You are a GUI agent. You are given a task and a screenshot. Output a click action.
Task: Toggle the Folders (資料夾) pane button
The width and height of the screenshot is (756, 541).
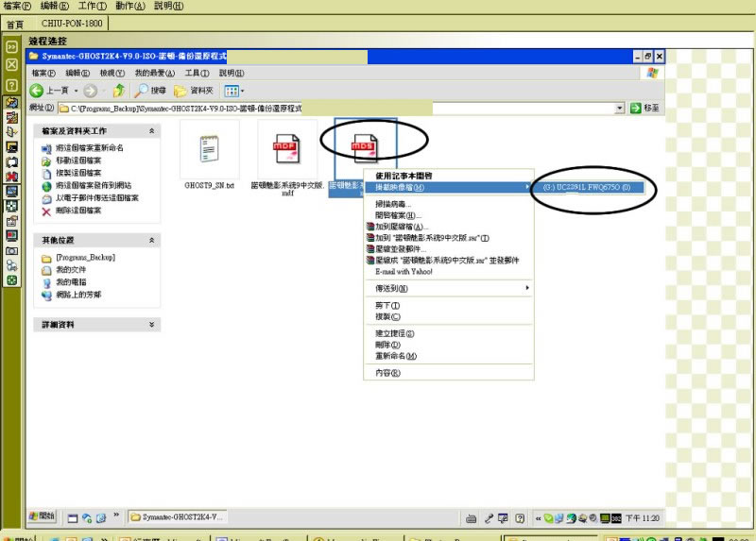coord(194,91)
